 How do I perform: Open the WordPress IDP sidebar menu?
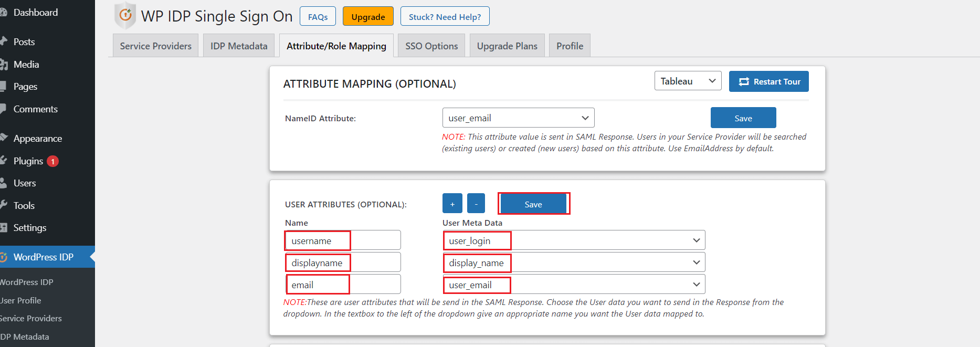47,257
